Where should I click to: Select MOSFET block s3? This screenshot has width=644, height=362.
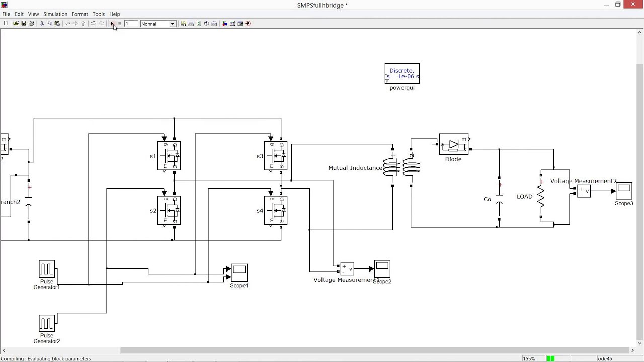pyautogui.click(x=276, y=156)
